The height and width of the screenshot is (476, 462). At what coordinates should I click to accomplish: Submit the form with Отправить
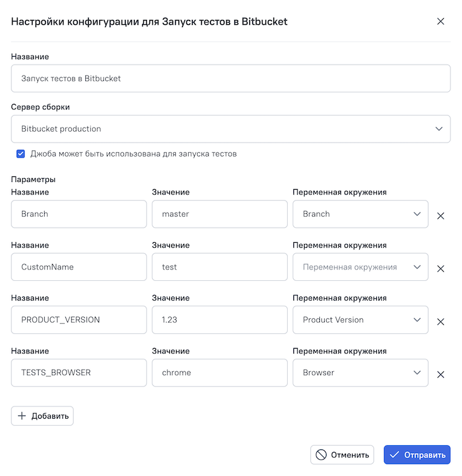(417, 455)
